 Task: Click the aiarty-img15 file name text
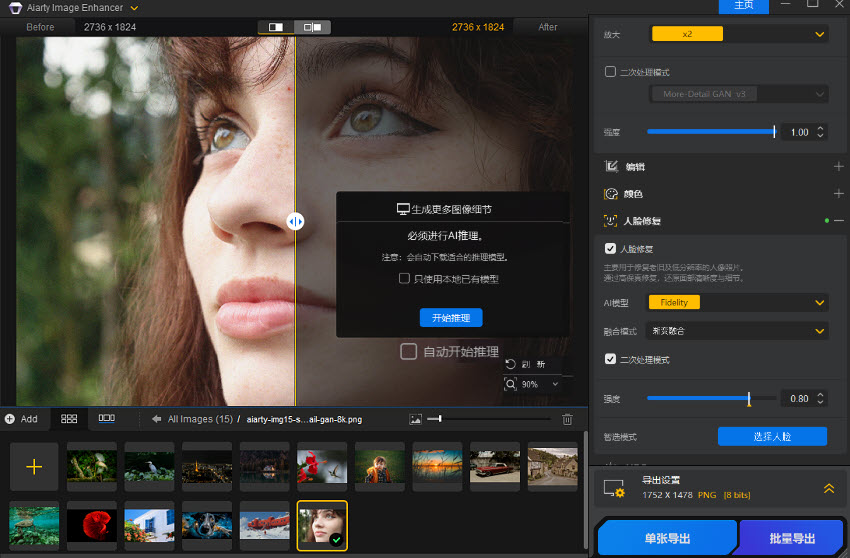pos(304,419)
